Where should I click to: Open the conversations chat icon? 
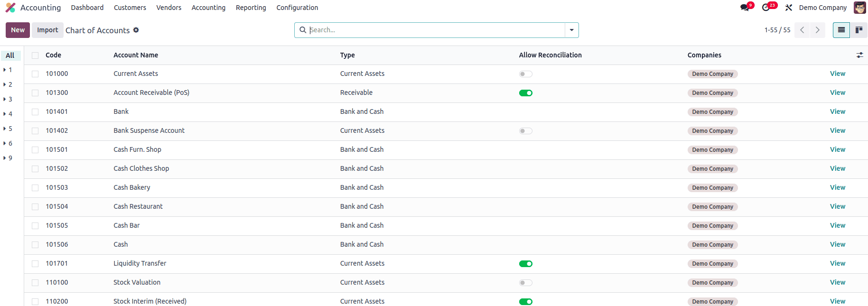click(x=745, y=8)
